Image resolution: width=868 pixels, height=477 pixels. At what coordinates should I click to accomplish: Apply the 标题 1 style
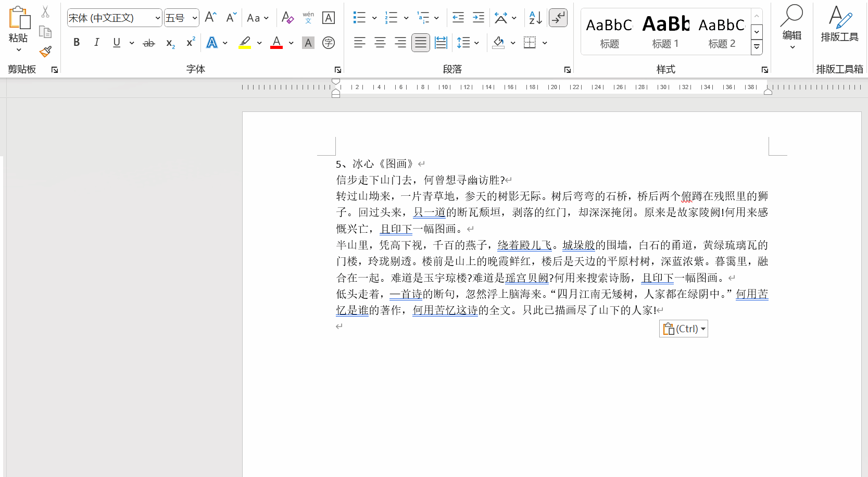665,31
